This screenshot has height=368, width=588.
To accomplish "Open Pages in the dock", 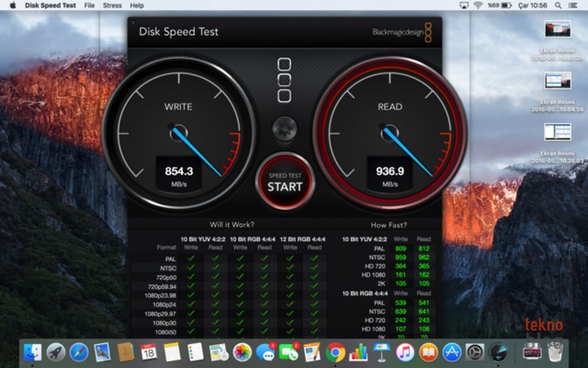I will click(x=312, y=352).
